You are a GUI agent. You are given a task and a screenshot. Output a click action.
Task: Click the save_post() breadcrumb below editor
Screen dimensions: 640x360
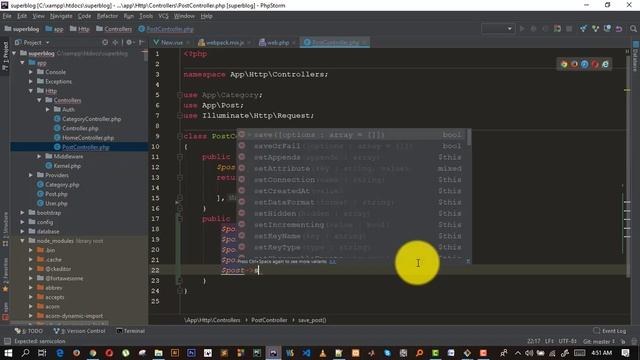coord(312,320)
